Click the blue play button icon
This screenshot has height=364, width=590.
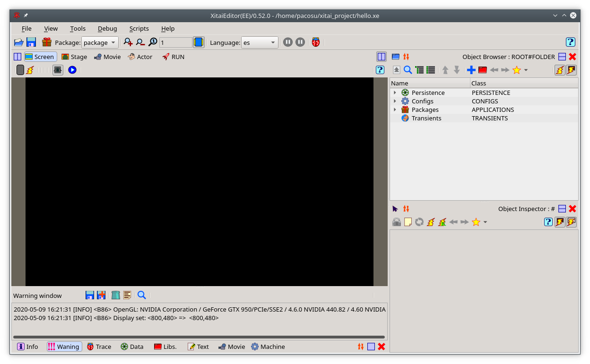click(72, 70)
